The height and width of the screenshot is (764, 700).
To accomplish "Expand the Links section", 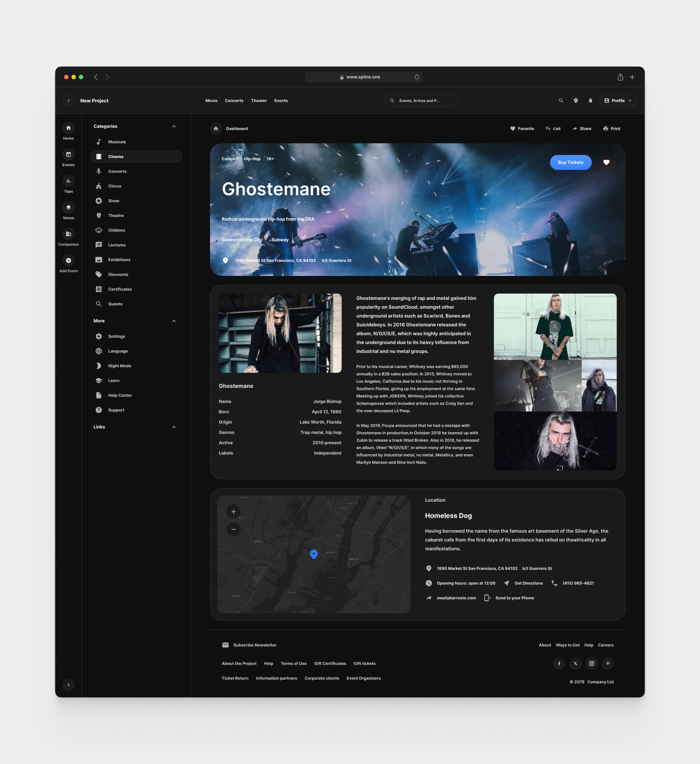I will click(174, 427).
